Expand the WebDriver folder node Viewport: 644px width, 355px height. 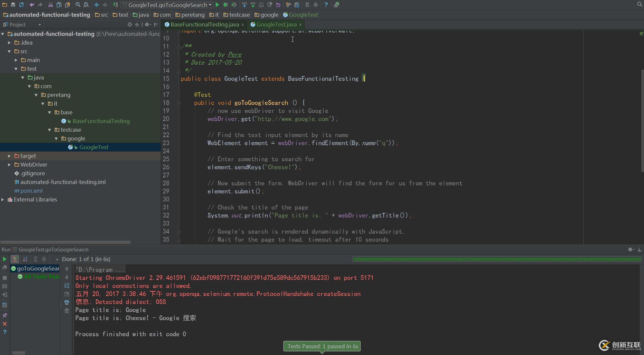tap(9, 165)
